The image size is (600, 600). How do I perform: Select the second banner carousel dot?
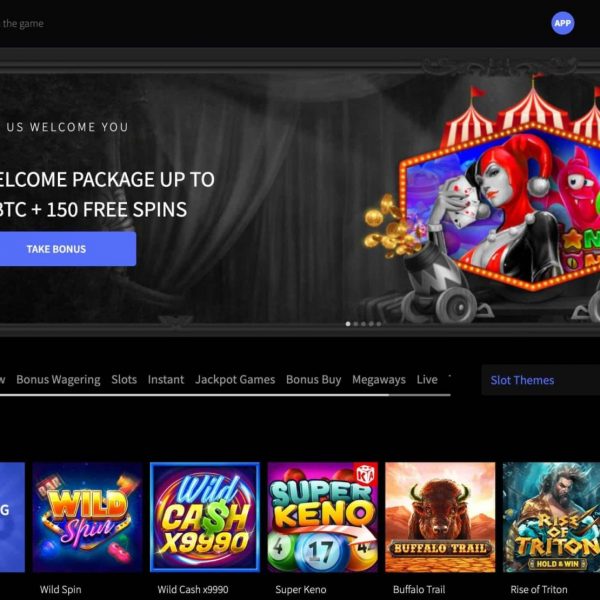355,324
